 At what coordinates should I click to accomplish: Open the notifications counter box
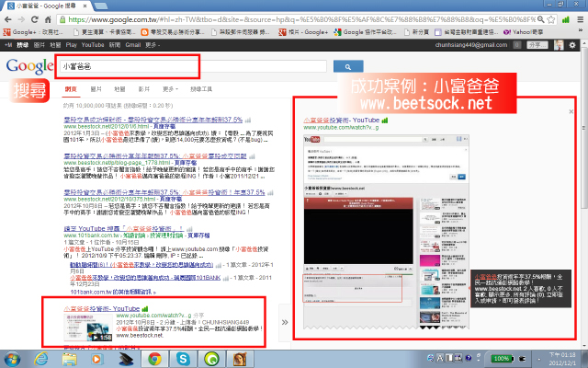[x=517, y=45]
